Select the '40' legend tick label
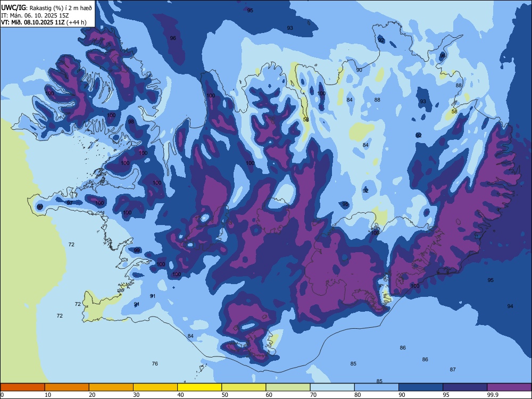The image size is (532, 399). (x=181, y=395)
